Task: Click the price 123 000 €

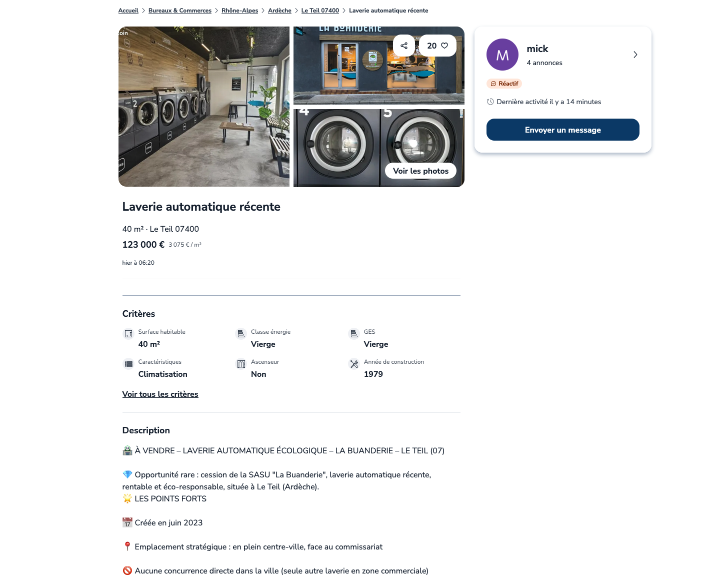Action: pos(143,244)
